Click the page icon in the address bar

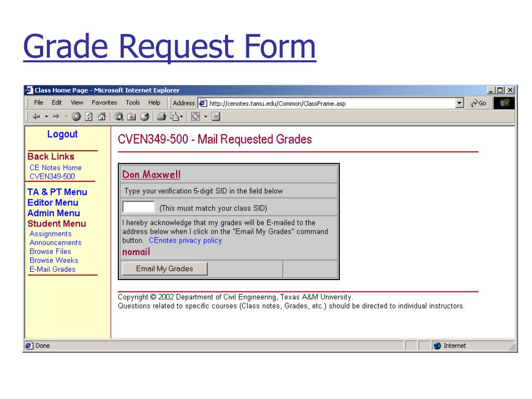pyautogui.click(x=203, y=103)
